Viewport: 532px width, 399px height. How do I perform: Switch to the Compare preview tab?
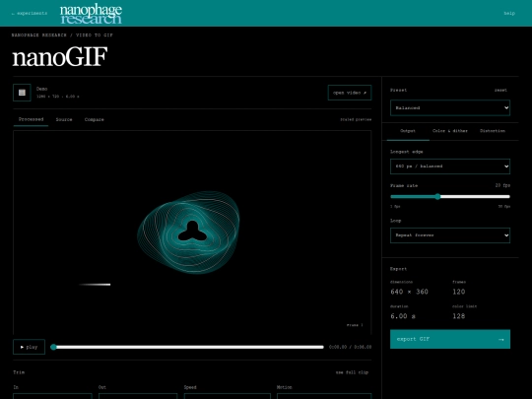(x=94, y=120)
